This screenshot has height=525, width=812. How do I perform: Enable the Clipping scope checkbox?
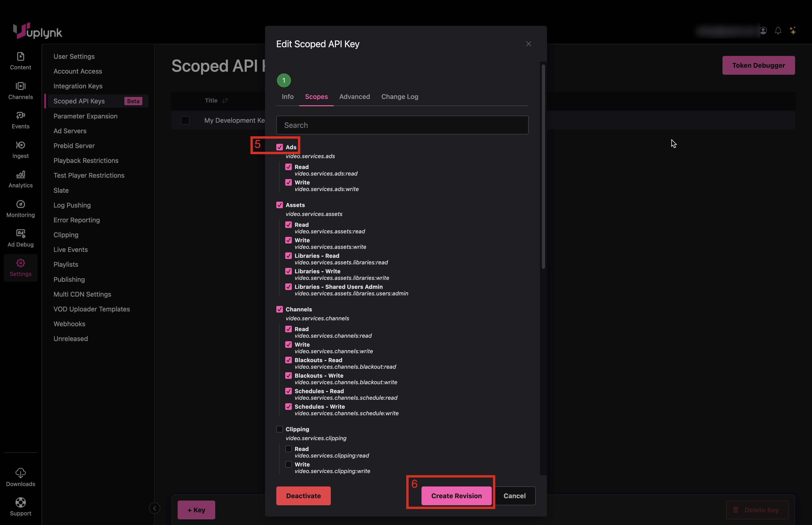(279, 429)
